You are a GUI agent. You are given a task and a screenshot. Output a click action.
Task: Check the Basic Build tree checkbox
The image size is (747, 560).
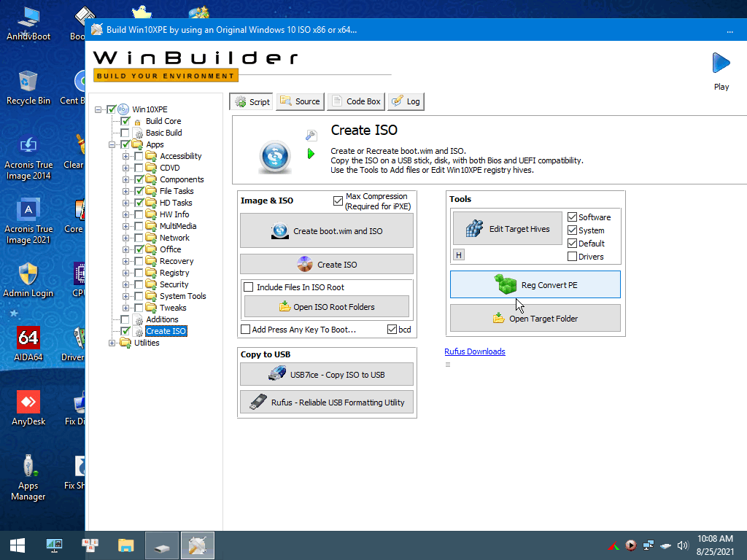click(125, 133)
